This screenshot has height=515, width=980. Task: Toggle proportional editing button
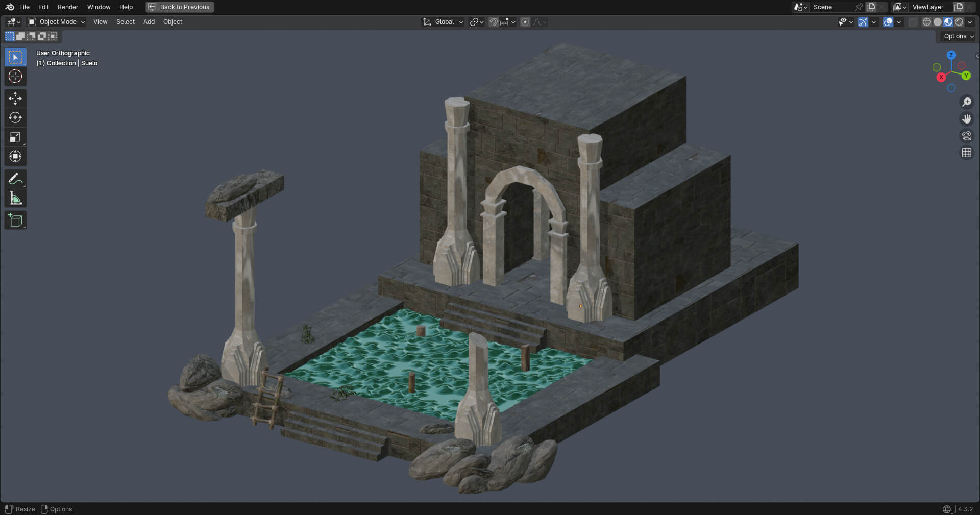click(x=525, y=22)
